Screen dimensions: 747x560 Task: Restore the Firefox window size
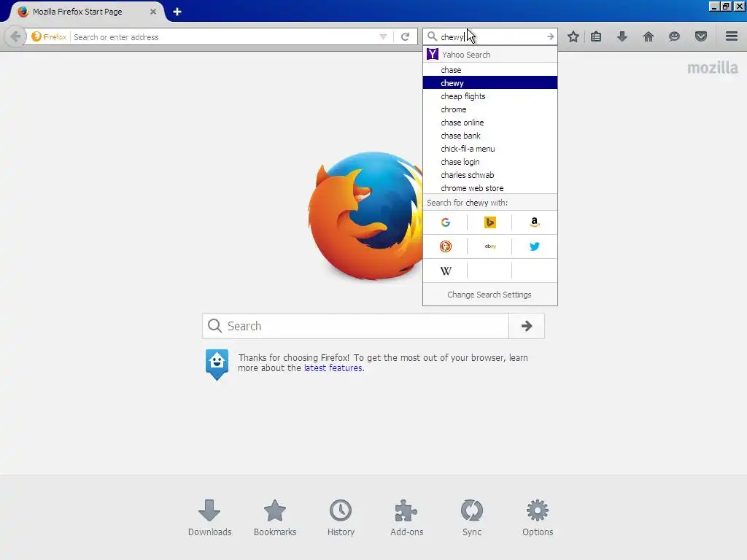coord(726,7)
